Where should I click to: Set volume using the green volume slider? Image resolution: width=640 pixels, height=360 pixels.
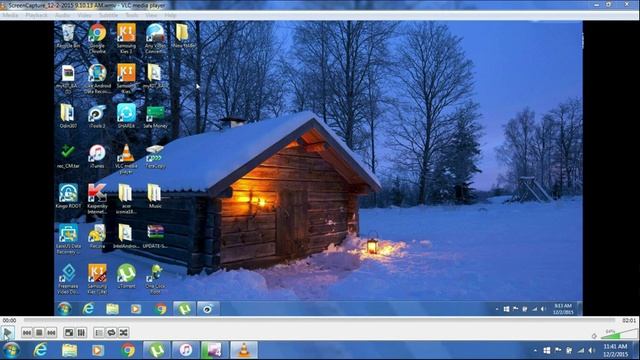click(x=620, y=334)
